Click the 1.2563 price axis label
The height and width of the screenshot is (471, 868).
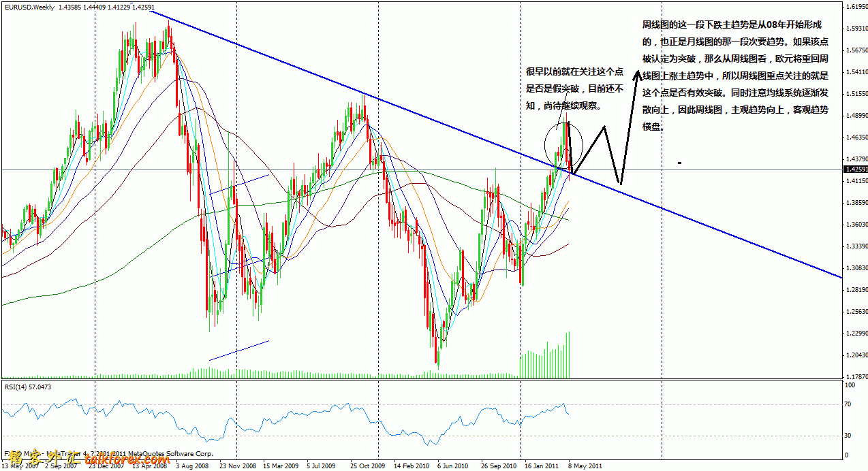pos(856,312)
